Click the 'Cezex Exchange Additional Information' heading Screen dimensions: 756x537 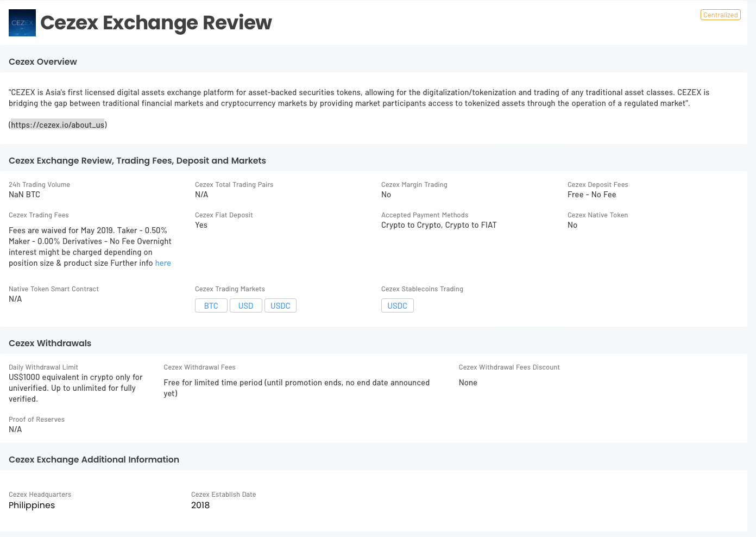coord(94,460)
